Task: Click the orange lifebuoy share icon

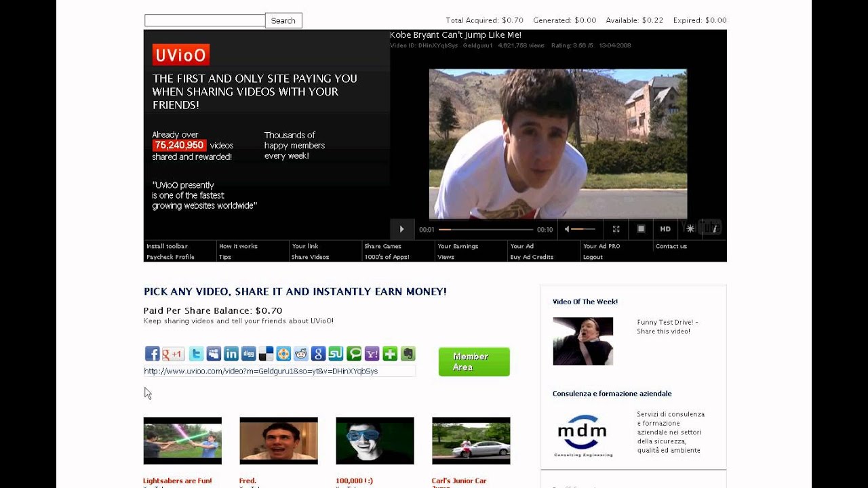Action: pyautogui.click(x=283, y=354)
